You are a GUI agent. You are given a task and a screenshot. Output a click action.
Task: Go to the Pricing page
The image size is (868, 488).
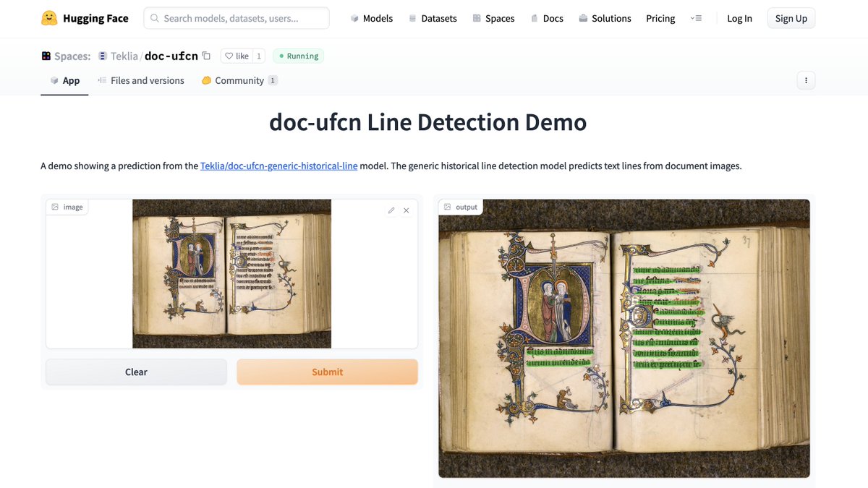660,18
